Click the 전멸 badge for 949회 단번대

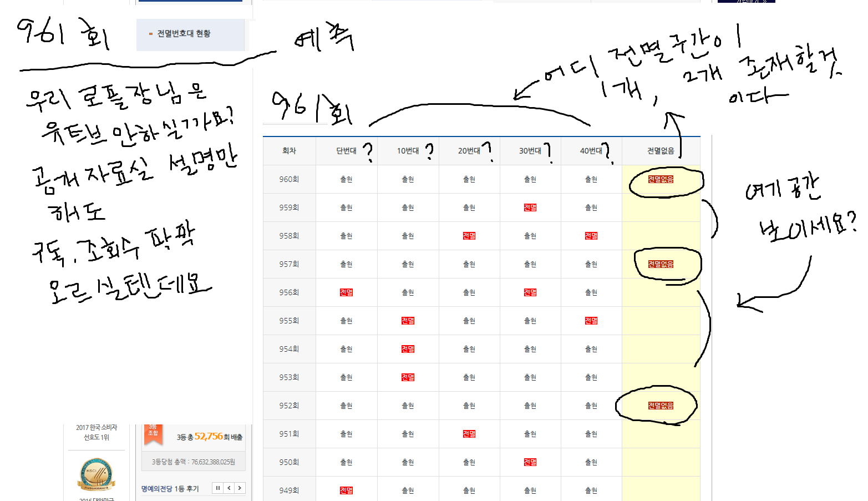point(346,490)
